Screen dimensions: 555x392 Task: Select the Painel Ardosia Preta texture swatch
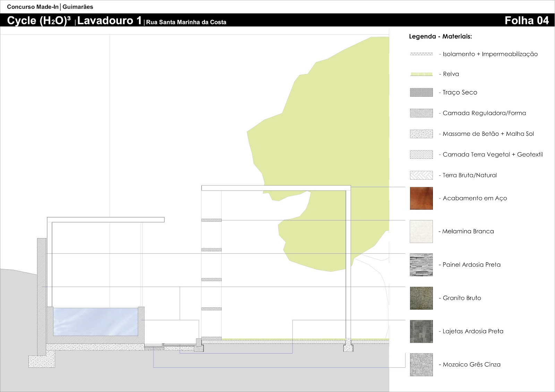click(x=421, y=265)
